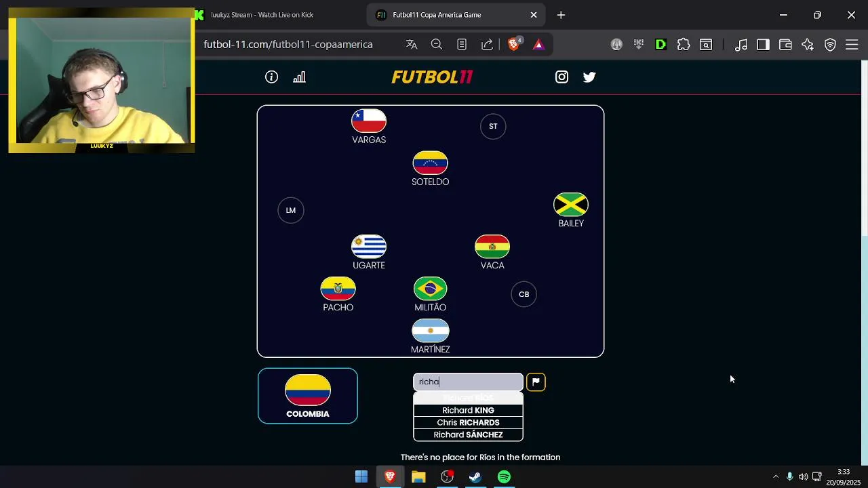Open the Futbol11 Twitter link
The image size is (868, 488).
click(x=589, y=77)
